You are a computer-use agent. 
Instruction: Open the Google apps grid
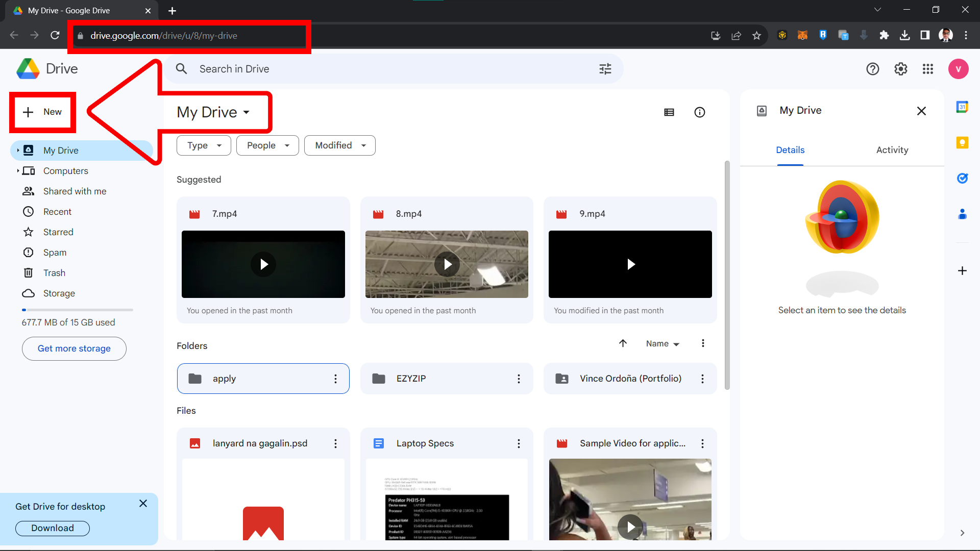(x=928, y=69)
